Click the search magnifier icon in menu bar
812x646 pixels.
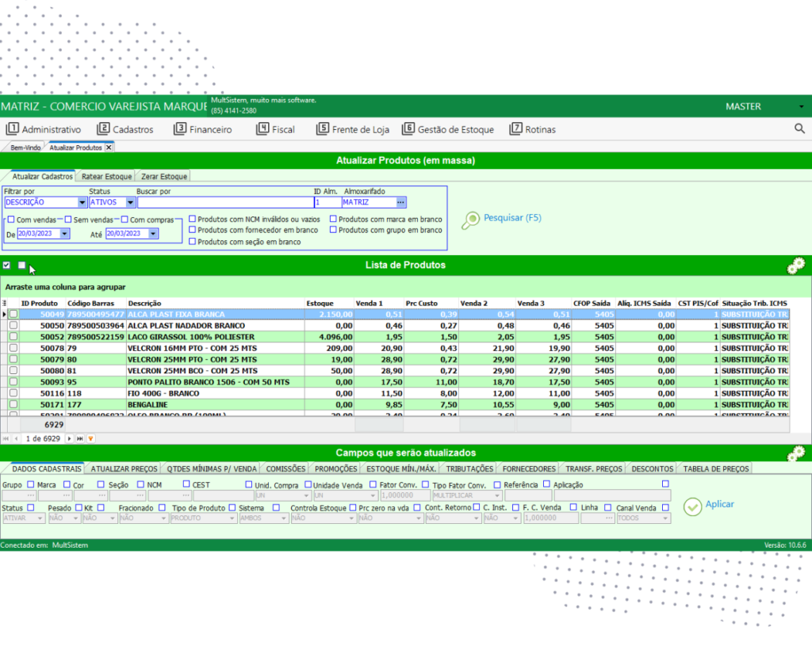[799, 128]
